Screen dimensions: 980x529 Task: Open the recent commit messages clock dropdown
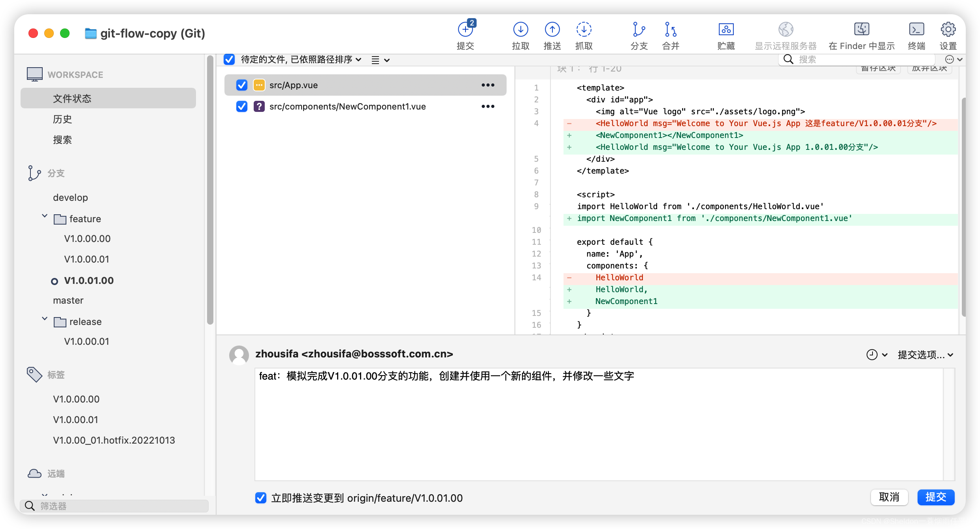click(x=877, y=355)
